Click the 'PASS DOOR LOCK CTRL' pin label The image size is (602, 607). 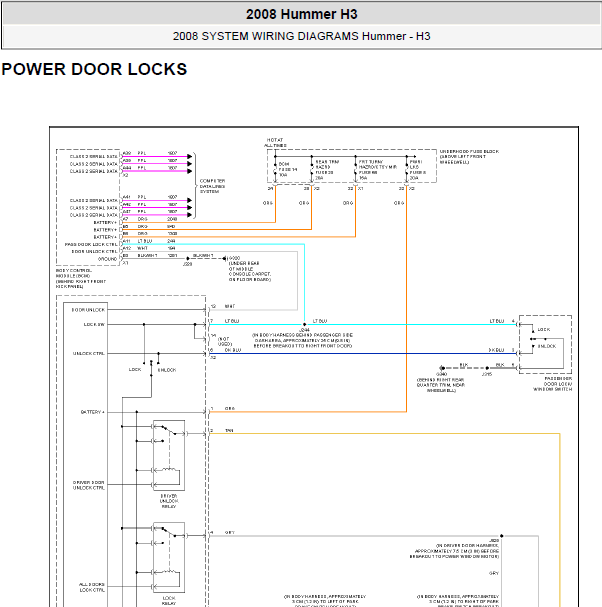click(91, 244)
